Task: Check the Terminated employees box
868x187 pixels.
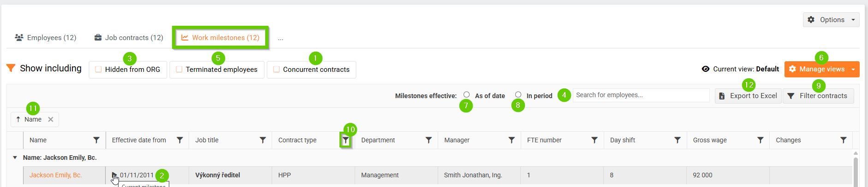Action: [179, 70]
